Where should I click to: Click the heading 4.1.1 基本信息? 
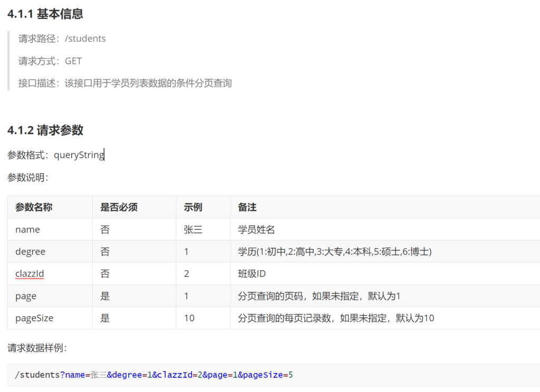point(45,14)
